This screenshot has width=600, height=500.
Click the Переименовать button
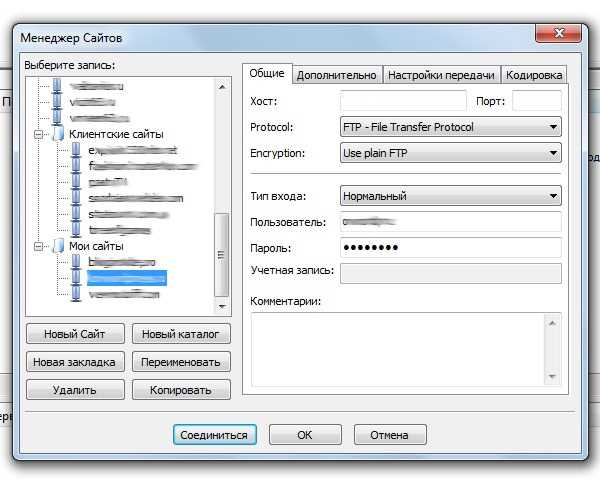[x=181, y=362]
